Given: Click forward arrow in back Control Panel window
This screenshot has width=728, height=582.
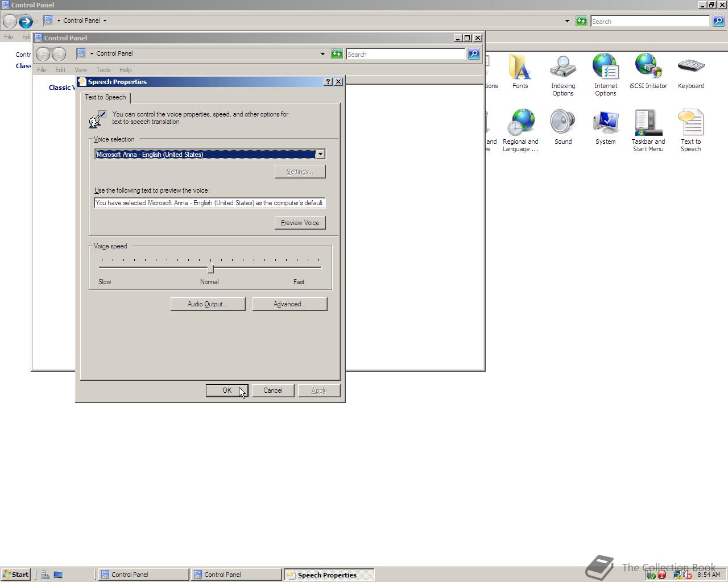Looking at the screenshot, I should 26,22.
